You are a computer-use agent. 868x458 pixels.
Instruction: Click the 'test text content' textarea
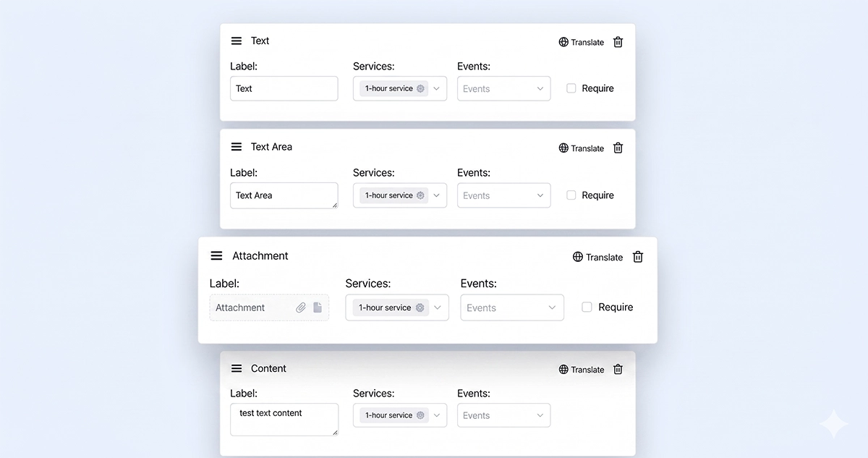click(284, 420)
